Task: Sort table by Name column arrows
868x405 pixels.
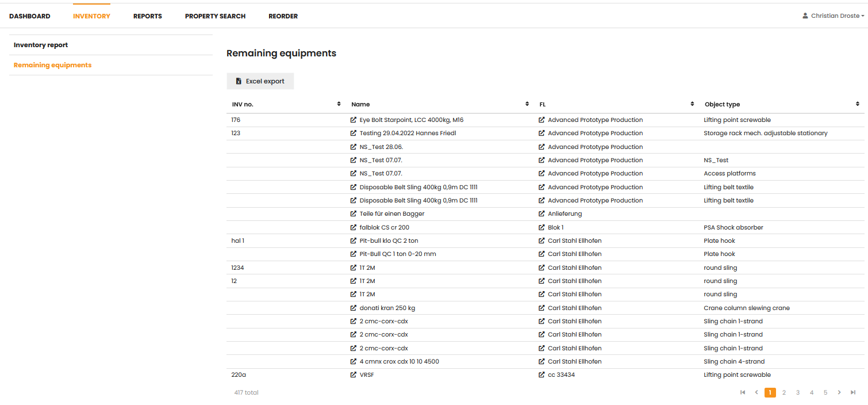Action: click(x=527, y=104)
